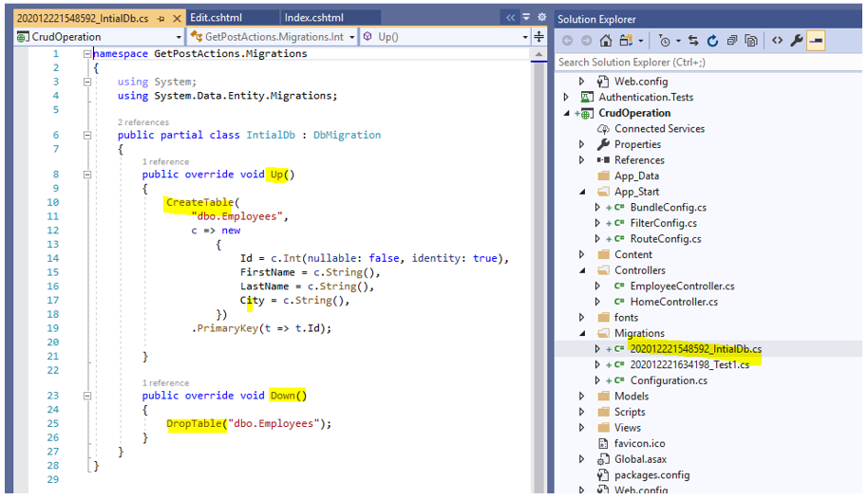Toggle the pin on the IntialDb.cs tab
Image resolution: width=868 pixels, height=500 pixels.
[161, 19]
